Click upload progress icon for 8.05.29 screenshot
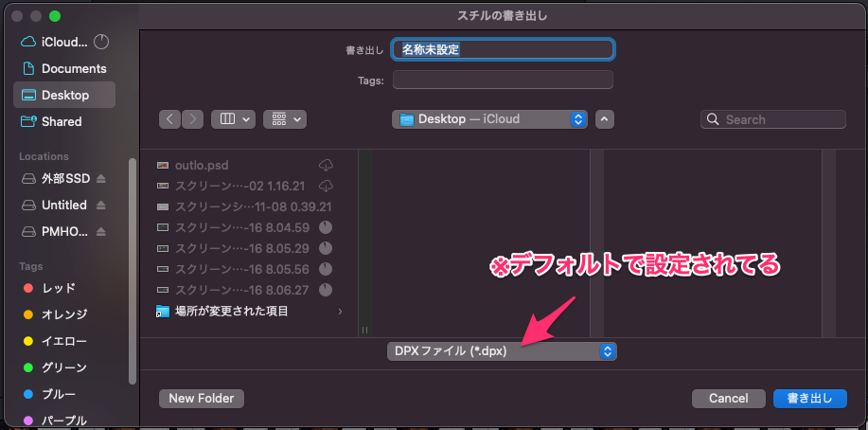Viewport: 868px width, 430px height. pyautogui.click(x=326, y=248)
